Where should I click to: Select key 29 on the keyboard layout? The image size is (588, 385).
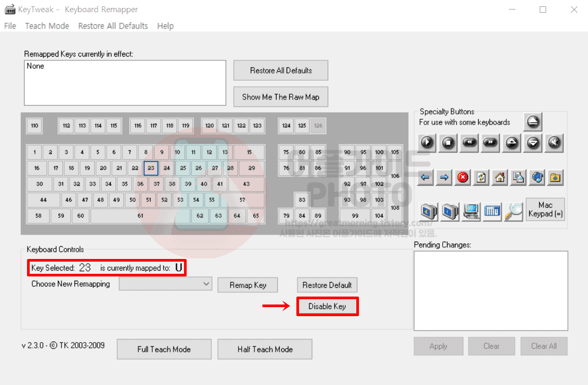tap(252, 168)
